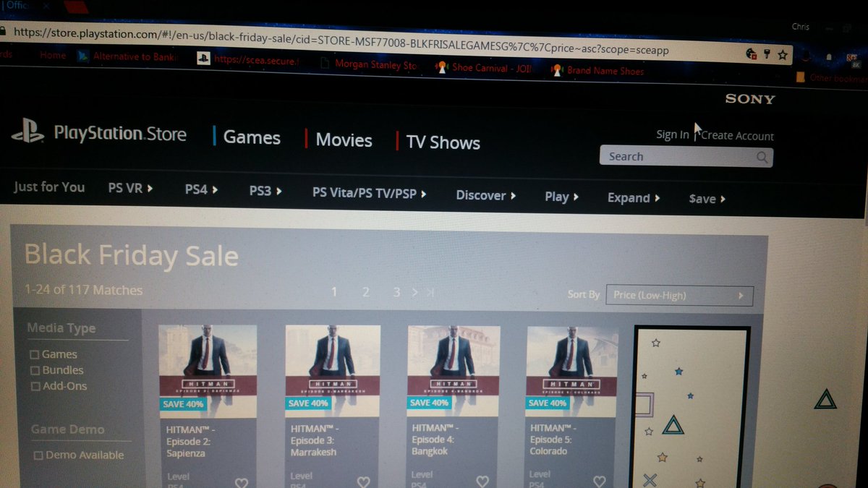868x488 pixels.
Task: Click the Chris profile name in Chrome
Action: coord(801,27)
